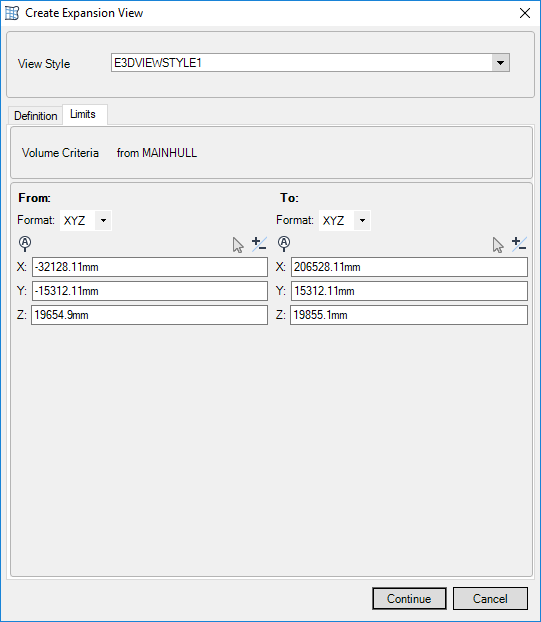Click the From Y field -15312.11mm
541x622 pixels.
coord(150,291)
